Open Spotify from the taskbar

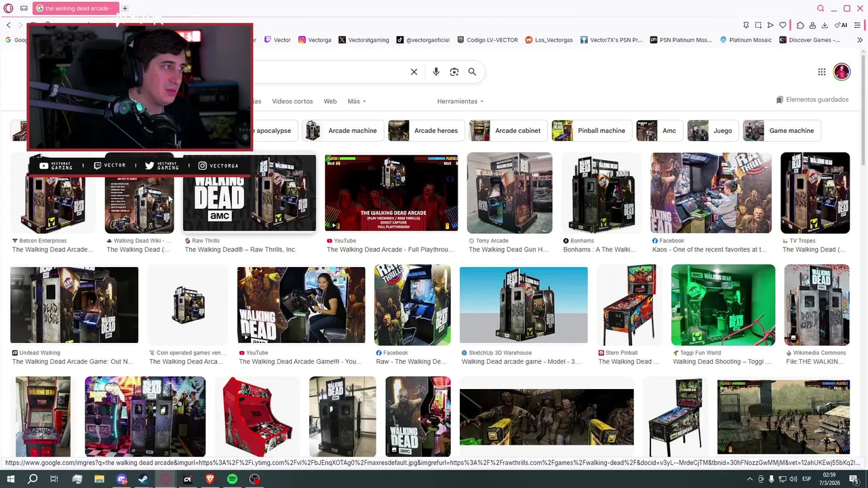click(x=232, y=479)
